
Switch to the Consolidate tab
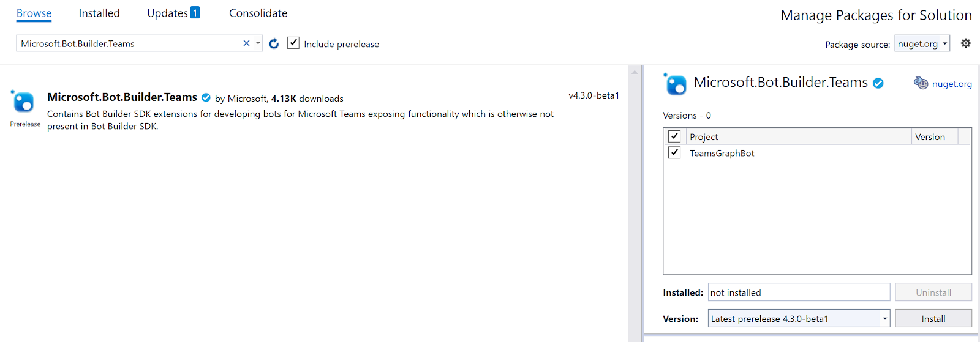pos(258,13)
